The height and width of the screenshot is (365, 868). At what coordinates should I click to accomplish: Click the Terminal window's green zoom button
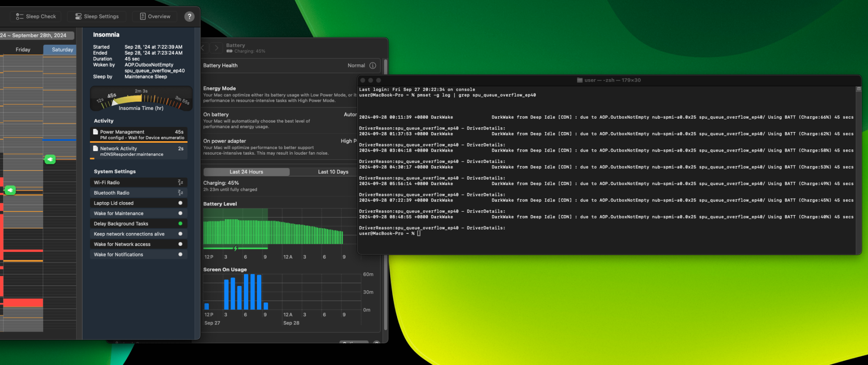[x=378, y=80]
